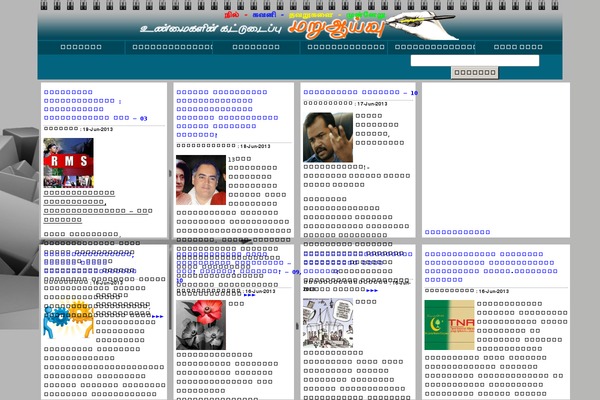Screen dimensions: 600x400
Task: Open the leftmost item in the navigation bar
Action: [81, 47]
